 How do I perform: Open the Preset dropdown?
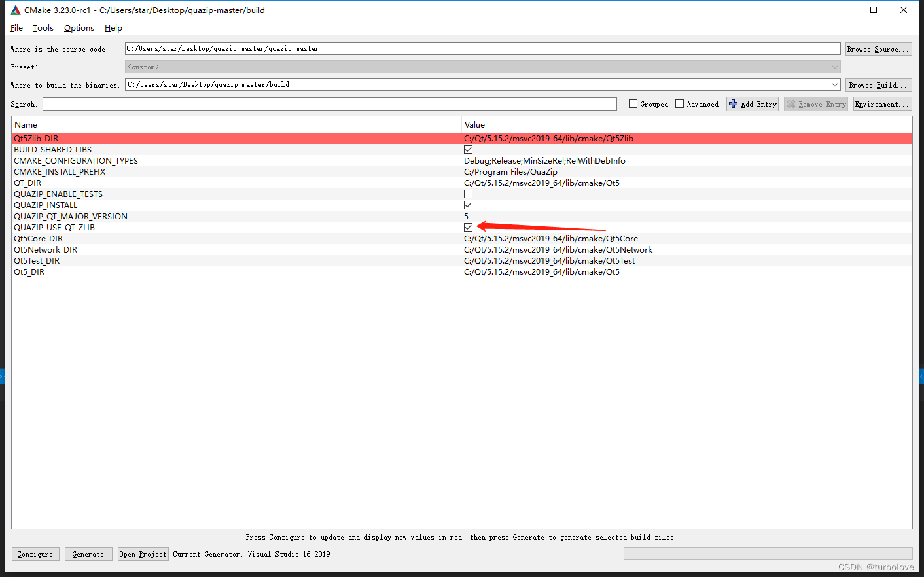click(482, 67)
